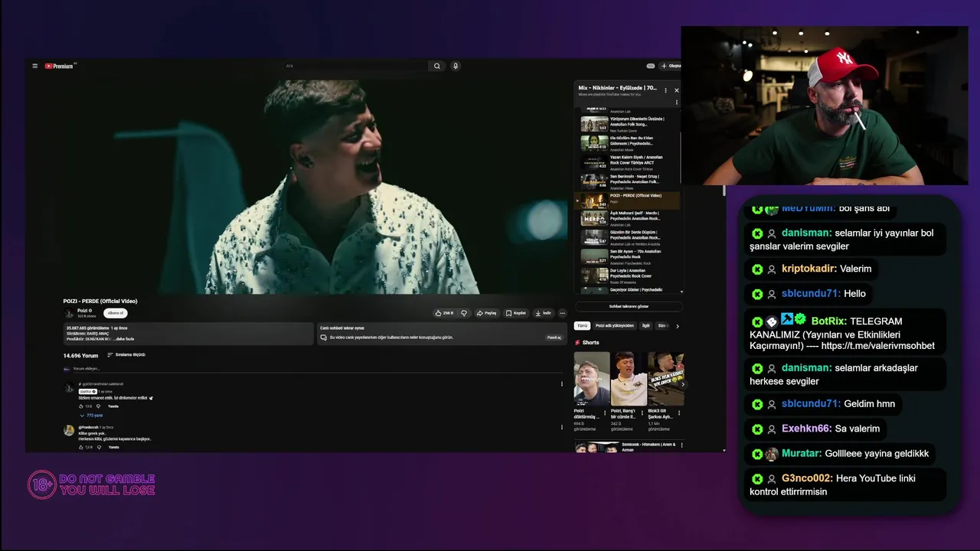Play 'Yürüyorum Dikenlerin Üstünde' playlist item
Viewport: 980px width, 551px height.
pyautogui.click(x=628, y=124)
